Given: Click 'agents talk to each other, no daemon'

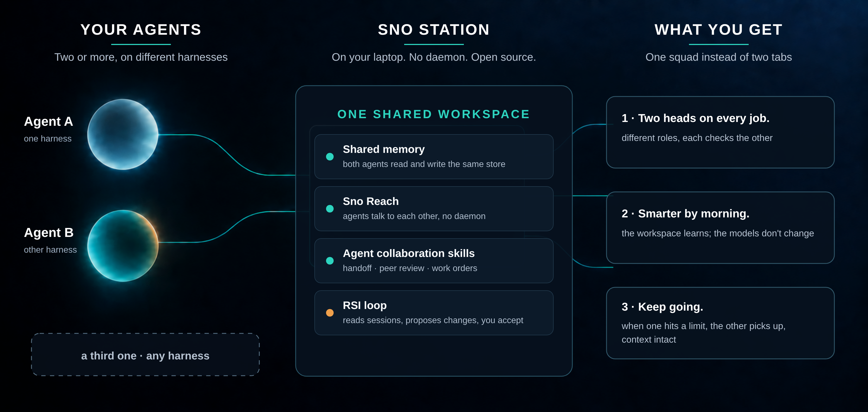Looking at the screenshot, I should [414, 216].
